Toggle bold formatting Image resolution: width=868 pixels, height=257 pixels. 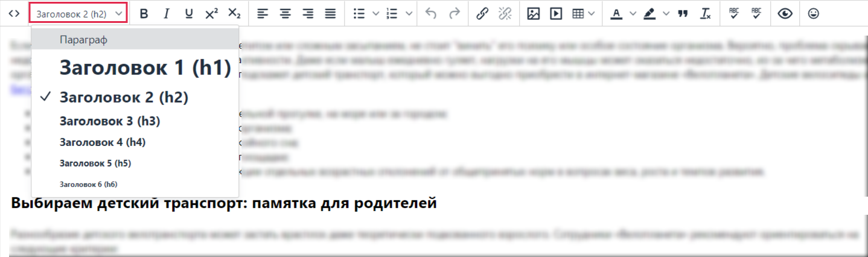point(144,13)
